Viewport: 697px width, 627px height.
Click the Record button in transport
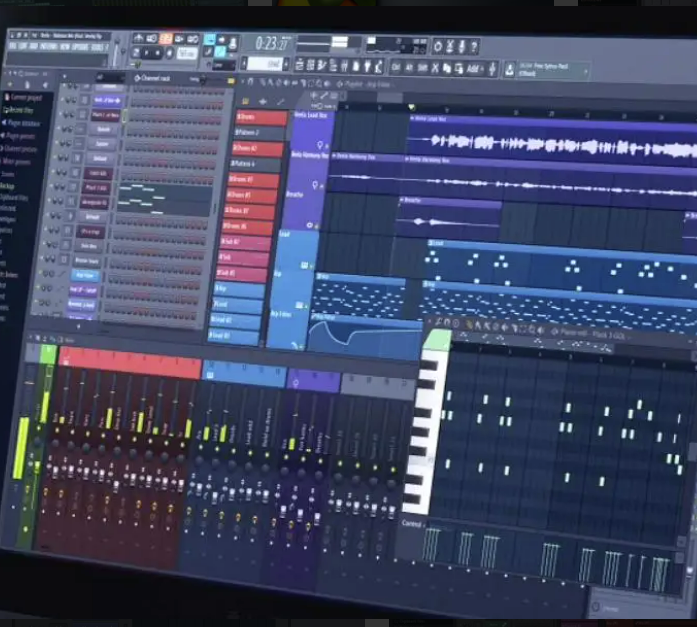[x=169, y=53]
